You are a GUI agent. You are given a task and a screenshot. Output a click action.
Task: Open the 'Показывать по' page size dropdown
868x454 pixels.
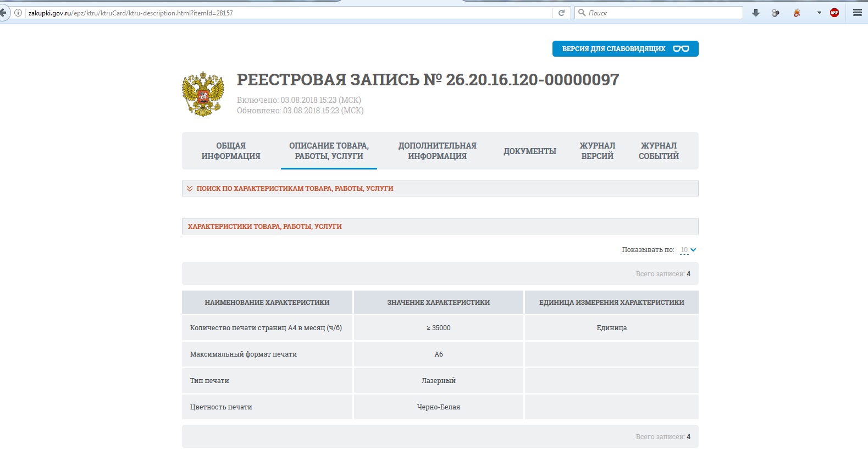pyautogui.click(x=688, y=250)
